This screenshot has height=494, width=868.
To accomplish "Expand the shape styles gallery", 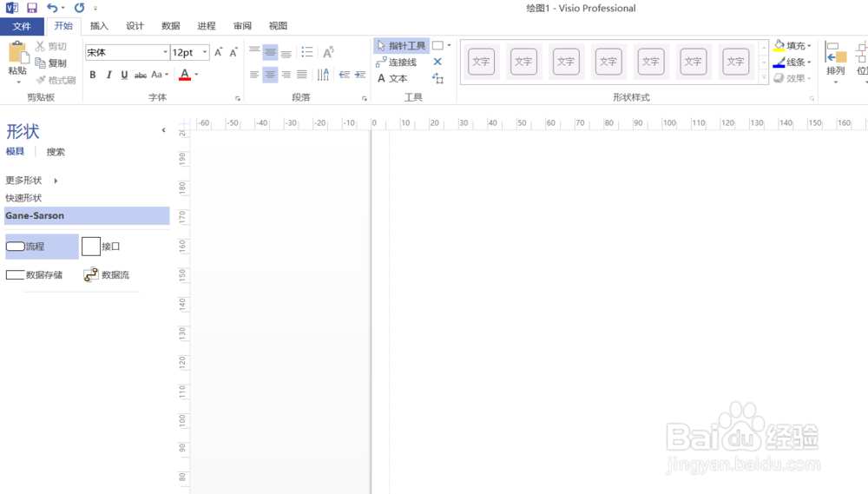I will (x=764, y=78).
